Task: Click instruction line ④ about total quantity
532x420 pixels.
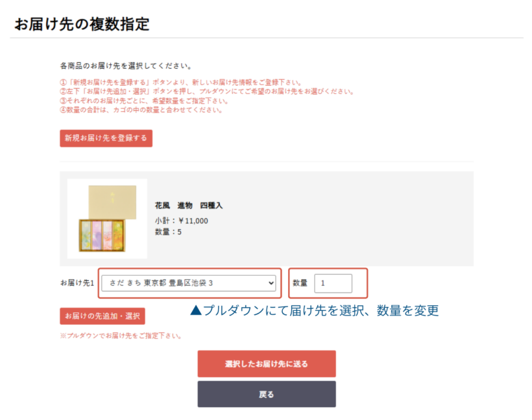Action: 141,110
